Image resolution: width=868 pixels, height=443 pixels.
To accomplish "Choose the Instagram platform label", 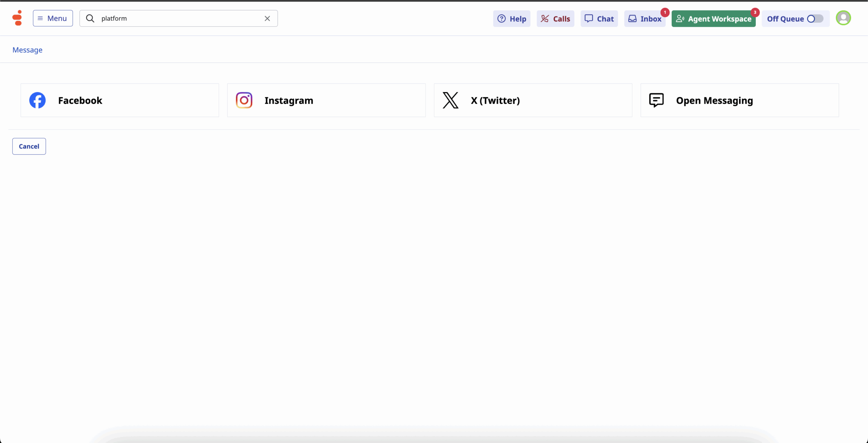I will (x=289, y=101).
